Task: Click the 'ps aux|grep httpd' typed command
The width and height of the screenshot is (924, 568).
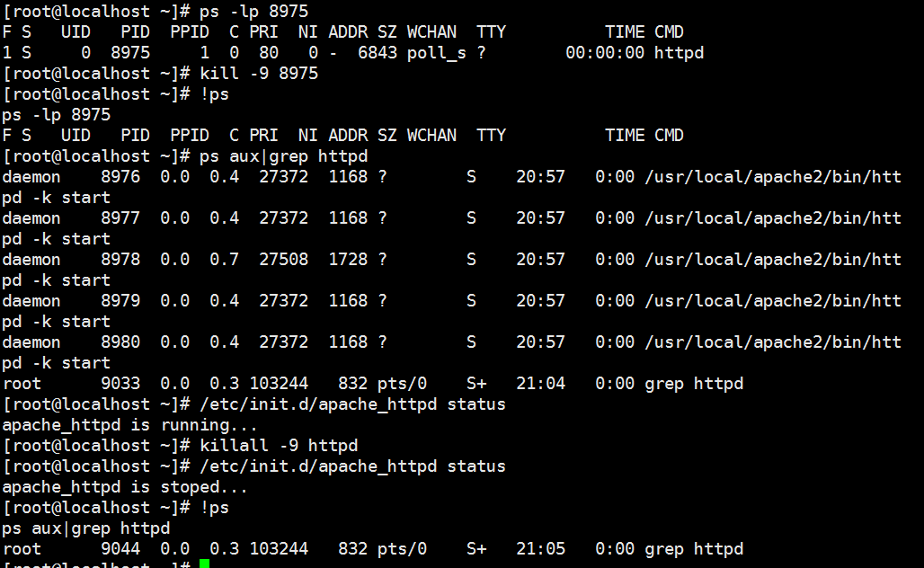Action: point(283,156)
